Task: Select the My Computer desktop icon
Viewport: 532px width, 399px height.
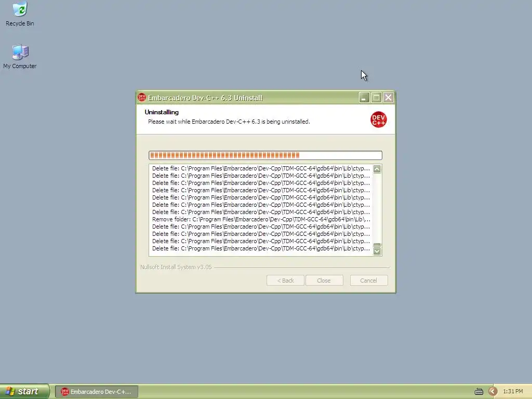Action: pyautogui.click(x=20, y=57)
